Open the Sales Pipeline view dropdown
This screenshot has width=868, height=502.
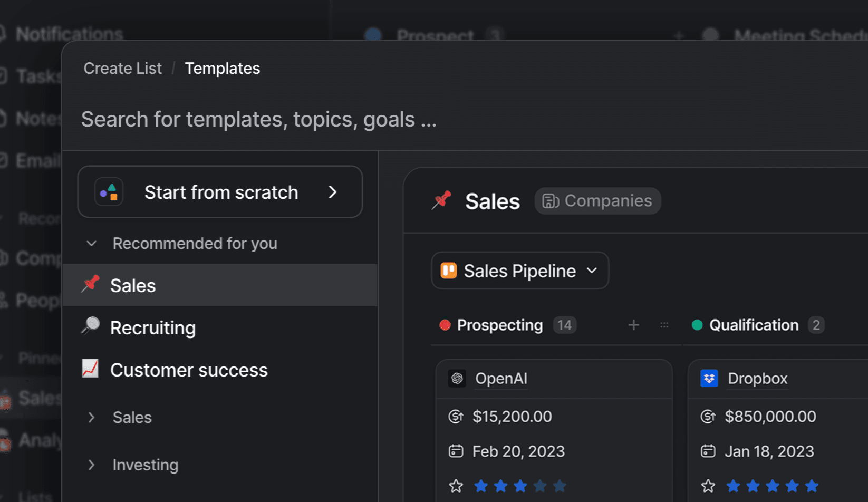pyautogui.click(x=519, y=271)
